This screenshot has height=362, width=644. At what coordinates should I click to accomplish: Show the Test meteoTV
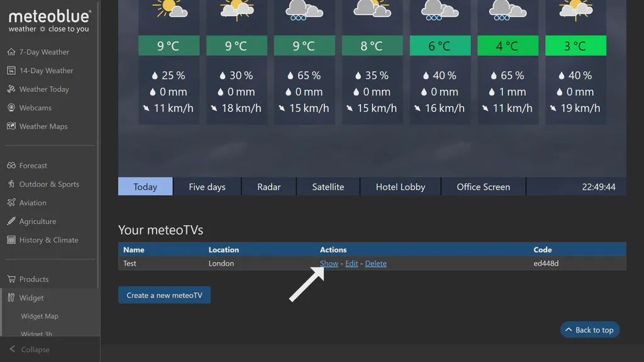pos(329,263)
